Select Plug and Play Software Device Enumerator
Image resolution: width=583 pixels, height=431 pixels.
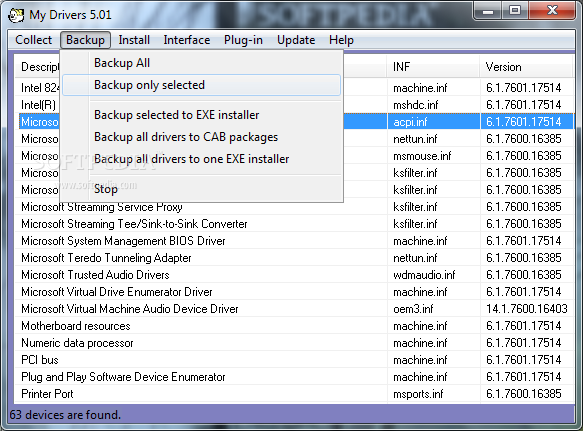pos(294,377)
